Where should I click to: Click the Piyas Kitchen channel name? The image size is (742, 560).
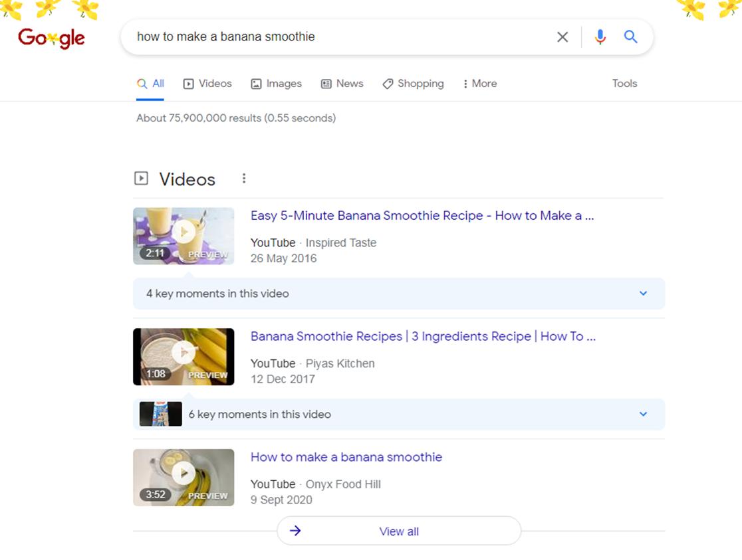[x=340, y=363]
